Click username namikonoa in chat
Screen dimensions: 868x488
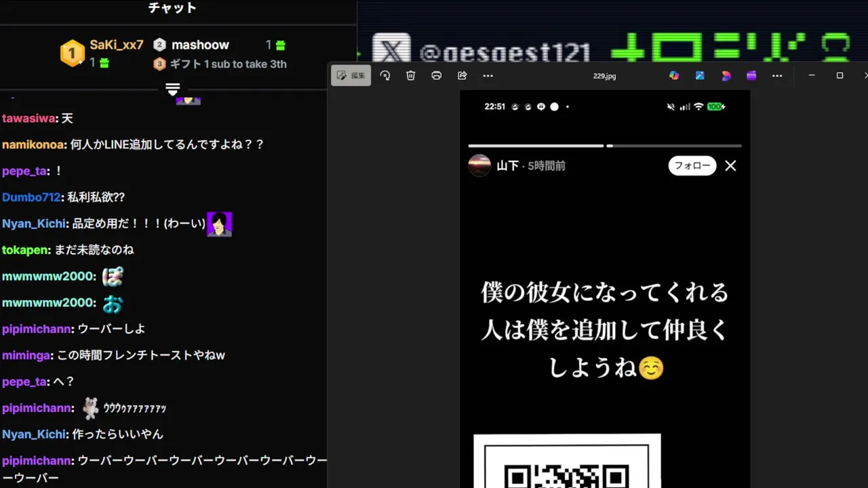33,144
